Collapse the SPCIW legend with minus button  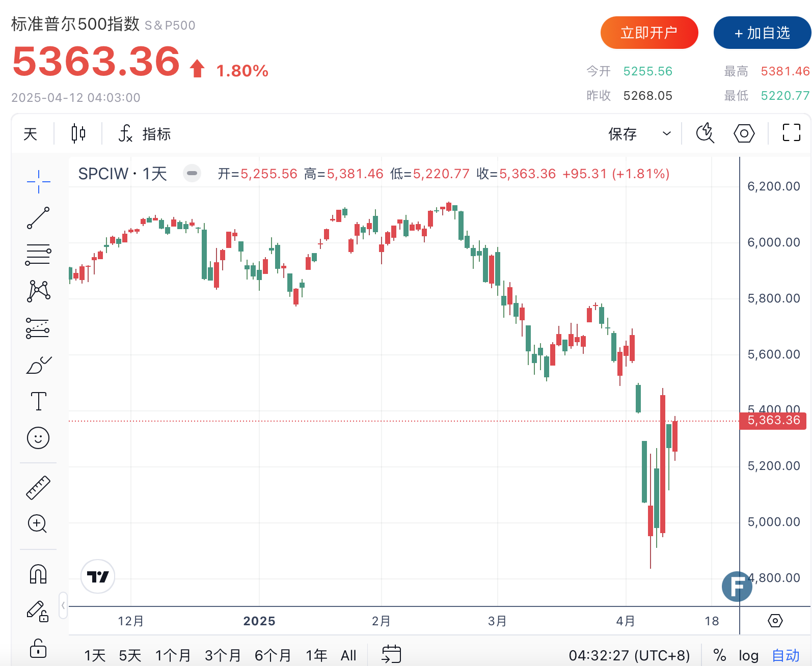click(x=192, y=174)
